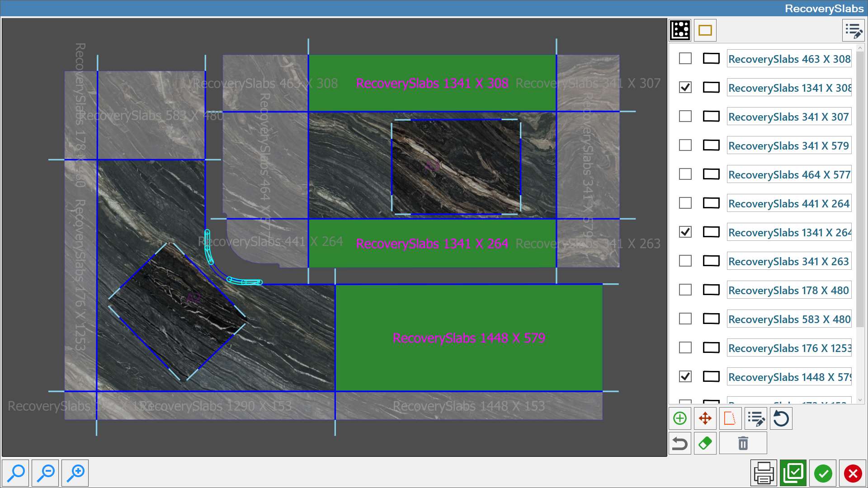Cancel with the red X button
Screen dimensions: 868x488
853,473
